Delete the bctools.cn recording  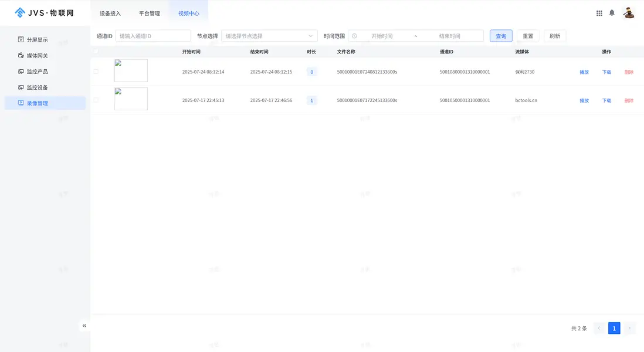click(x=629, y=100)
